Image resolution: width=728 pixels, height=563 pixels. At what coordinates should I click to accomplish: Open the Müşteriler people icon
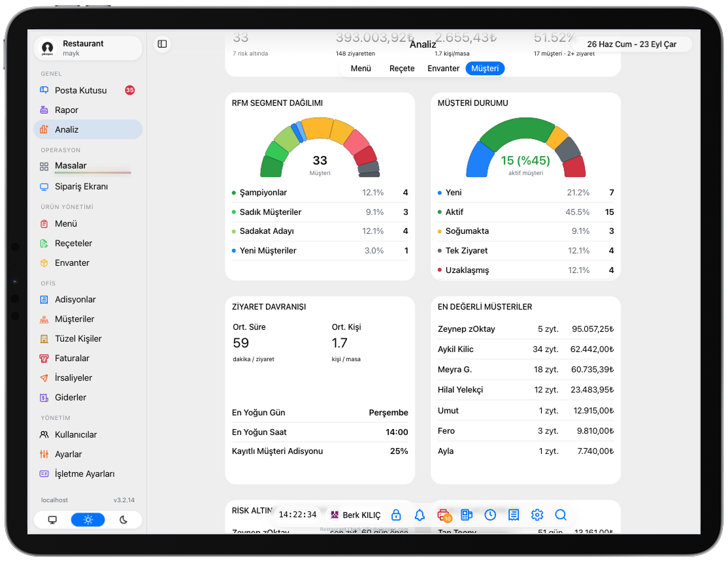coord(44,319)
